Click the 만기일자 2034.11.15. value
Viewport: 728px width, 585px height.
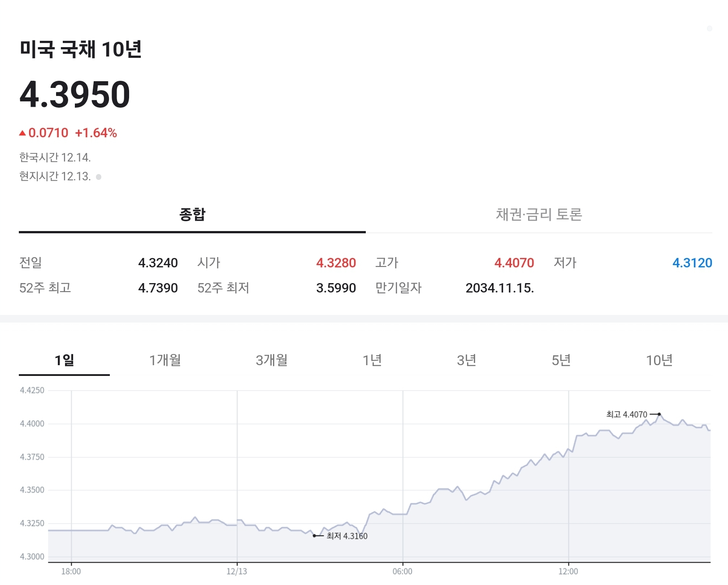500,288
